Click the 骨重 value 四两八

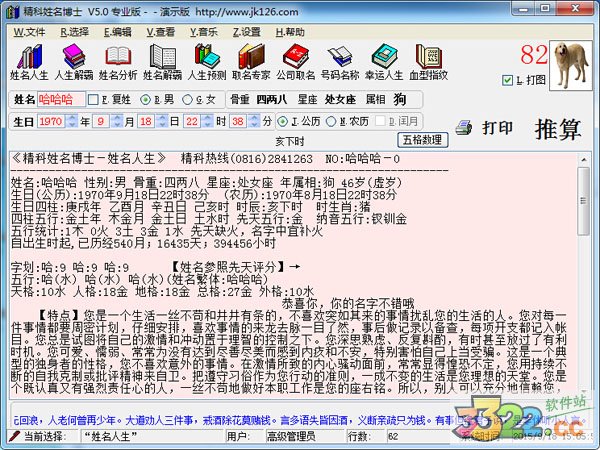(272, 99)
